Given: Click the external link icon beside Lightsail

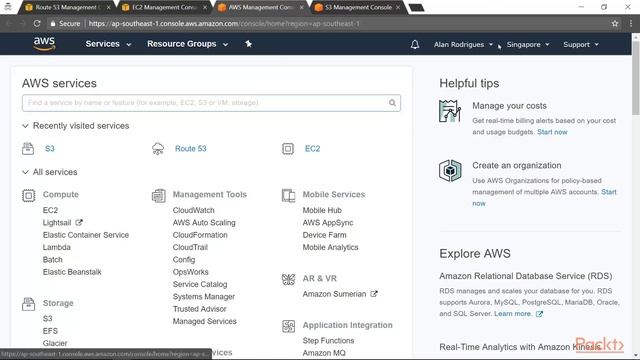Looking at the screenshot, I should (79, 222).
